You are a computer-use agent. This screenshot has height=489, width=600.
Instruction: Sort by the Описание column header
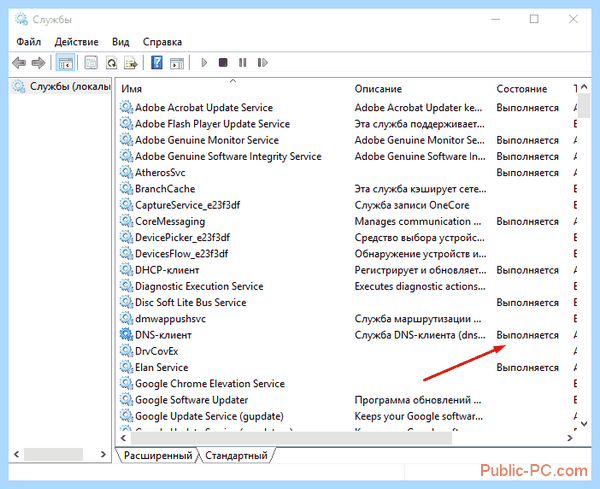(378, 89)
